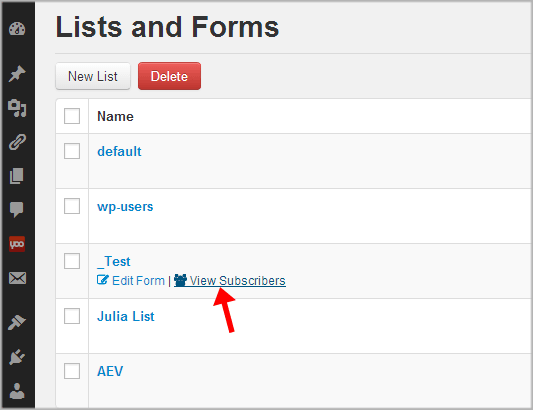533x410 pixels.
Task: Open View Subscribers link under _Test
Action: (x=230, y=281)
